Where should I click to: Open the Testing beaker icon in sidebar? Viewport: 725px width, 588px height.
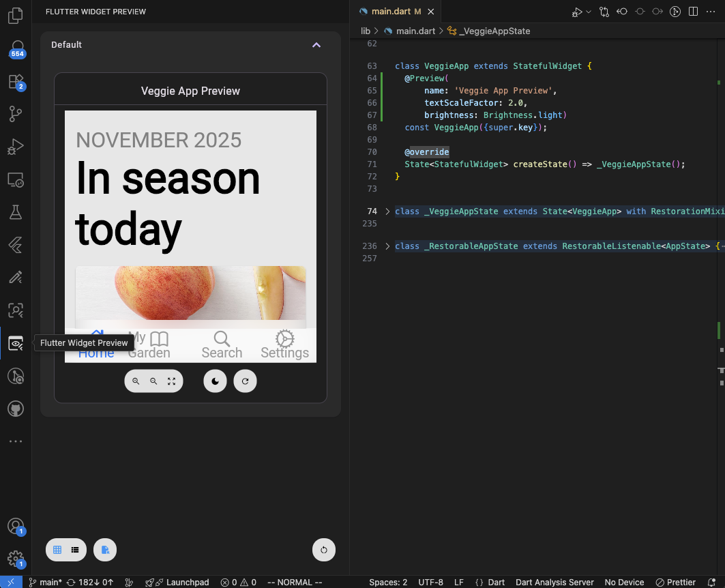pos(16,212)
